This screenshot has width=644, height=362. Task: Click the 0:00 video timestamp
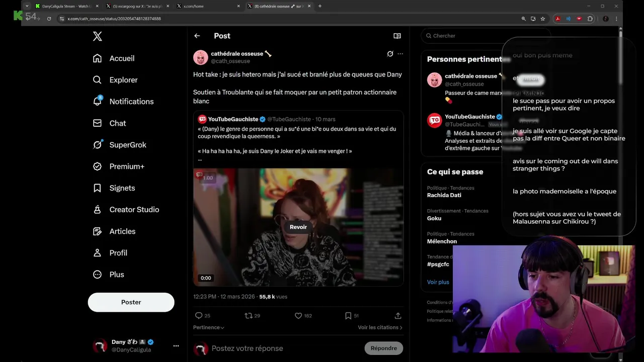tap(206, 278)
